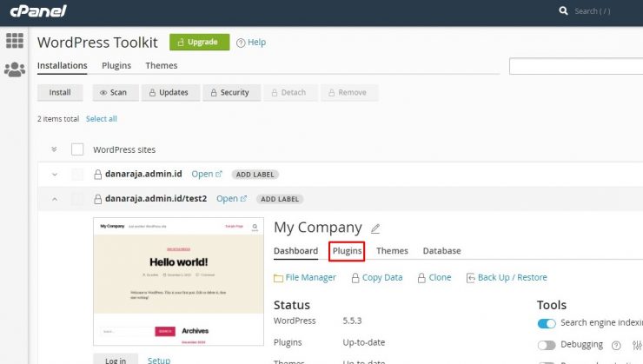
Task: Switch to the top Plugins tab
Action: coord(116,65)
